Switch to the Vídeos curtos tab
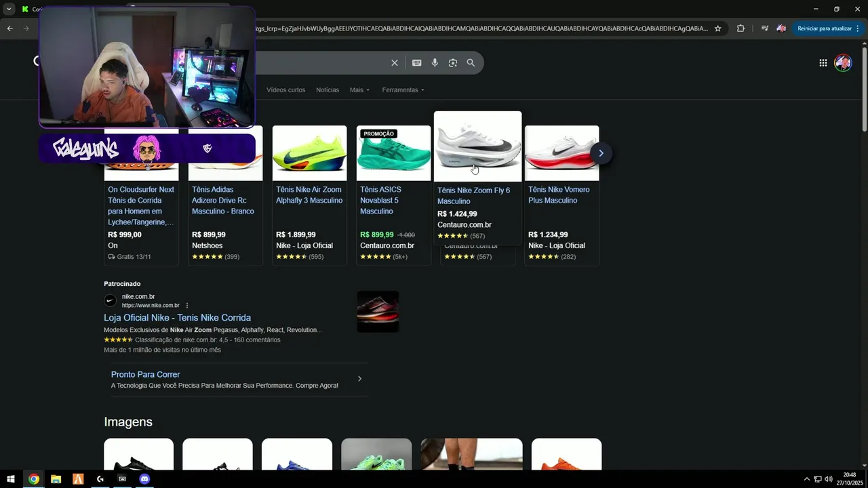868x488 pixels. [x=285, y=90]
